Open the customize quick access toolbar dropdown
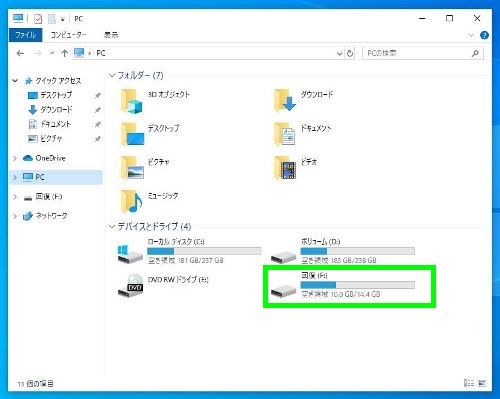Image resolution: width=500 pixels, height=399 pixels. 62,20
